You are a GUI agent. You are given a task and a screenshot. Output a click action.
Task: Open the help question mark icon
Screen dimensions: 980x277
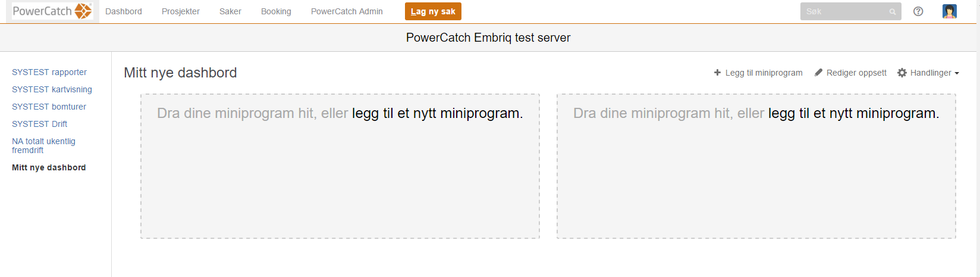pos(918,11)
